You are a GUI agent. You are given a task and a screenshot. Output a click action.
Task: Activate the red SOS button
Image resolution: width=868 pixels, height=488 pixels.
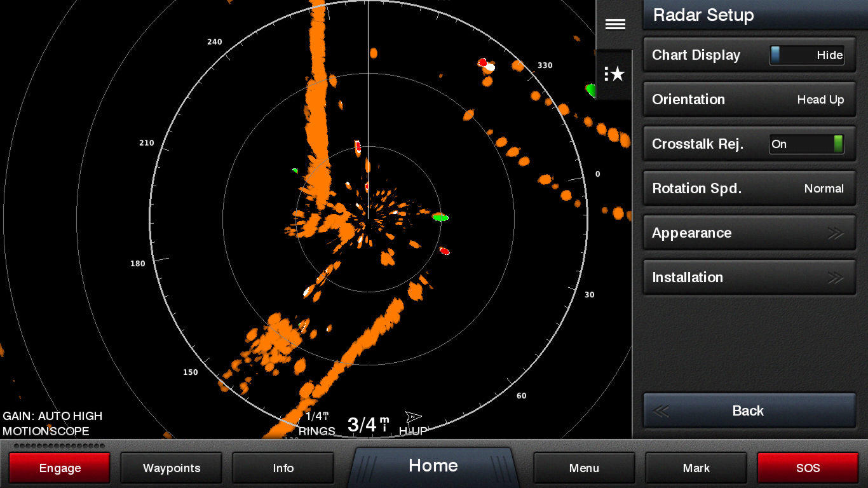coord(808,468)
